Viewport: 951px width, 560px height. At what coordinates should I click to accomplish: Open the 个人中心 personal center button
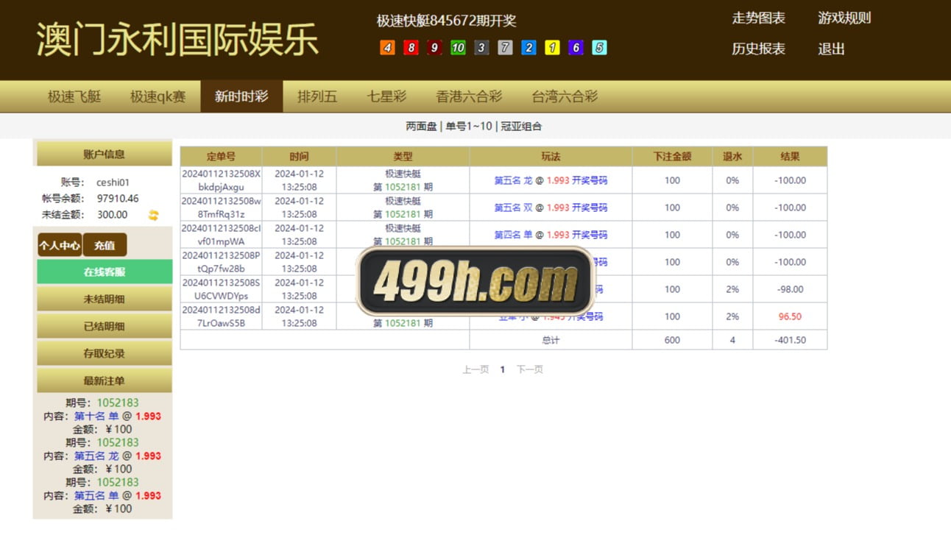click(x=60, y=245)
